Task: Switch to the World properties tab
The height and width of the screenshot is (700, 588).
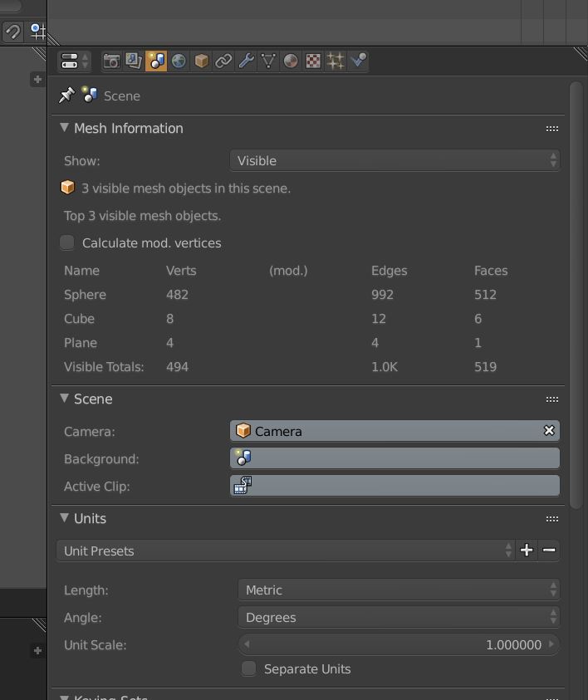Action: (x=178, y=61)
